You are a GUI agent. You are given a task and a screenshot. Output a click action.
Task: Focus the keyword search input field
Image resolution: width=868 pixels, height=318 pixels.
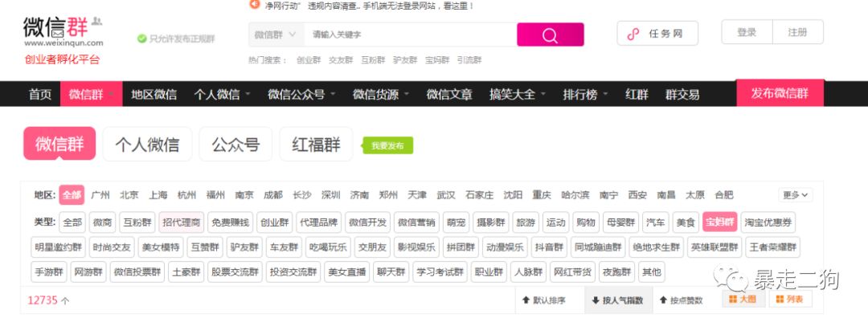click(x=410, y=35)
